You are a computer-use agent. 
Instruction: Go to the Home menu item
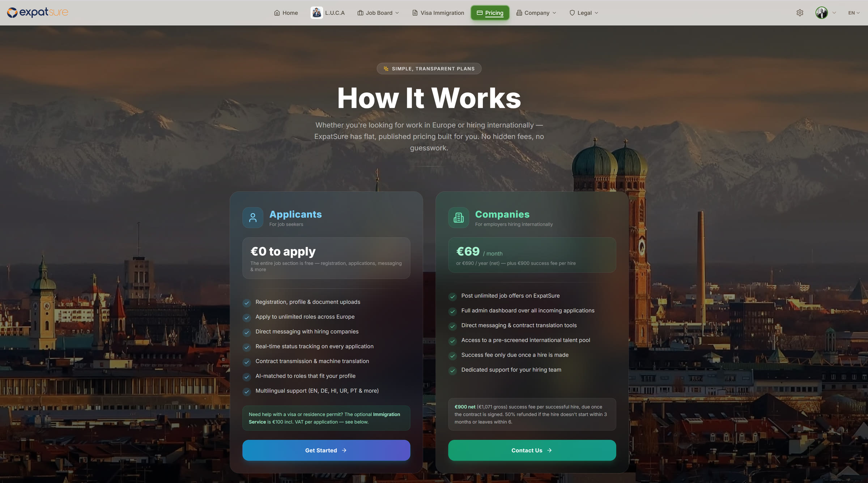click(286, 13)
